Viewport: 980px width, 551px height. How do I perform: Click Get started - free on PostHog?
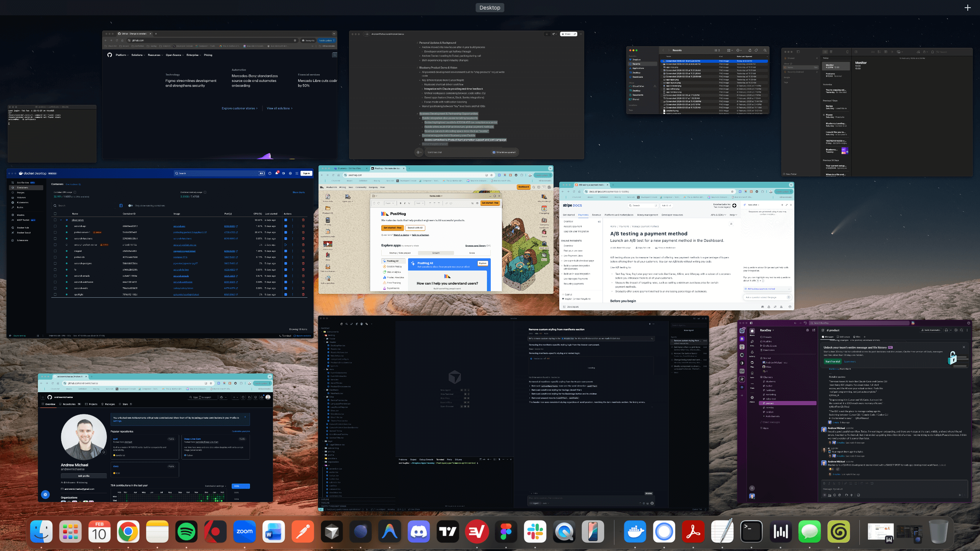click(394, 228)
